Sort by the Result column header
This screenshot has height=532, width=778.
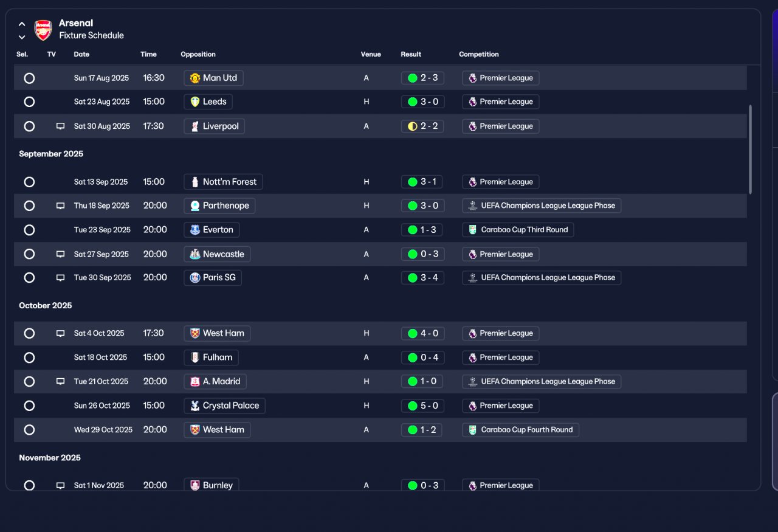pyautogui.click(x=411, y=54)
